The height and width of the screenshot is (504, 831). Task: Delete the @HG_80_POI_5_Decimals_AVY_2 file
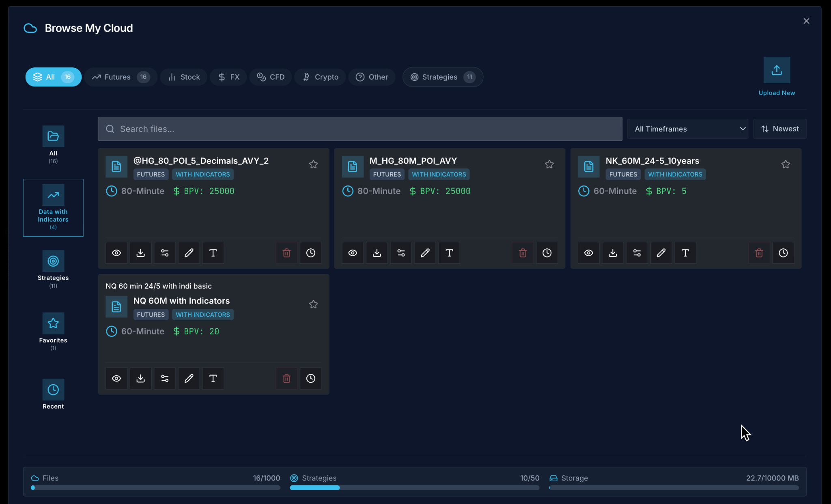pos(286,253)
